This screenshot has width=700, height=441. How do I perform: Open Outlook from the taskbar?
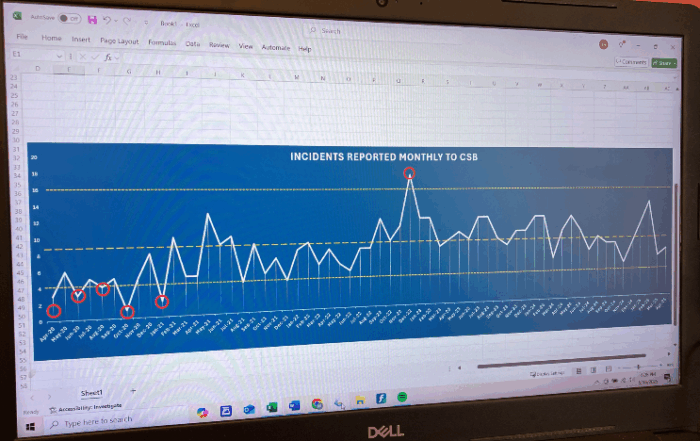(x=249, y=409)
